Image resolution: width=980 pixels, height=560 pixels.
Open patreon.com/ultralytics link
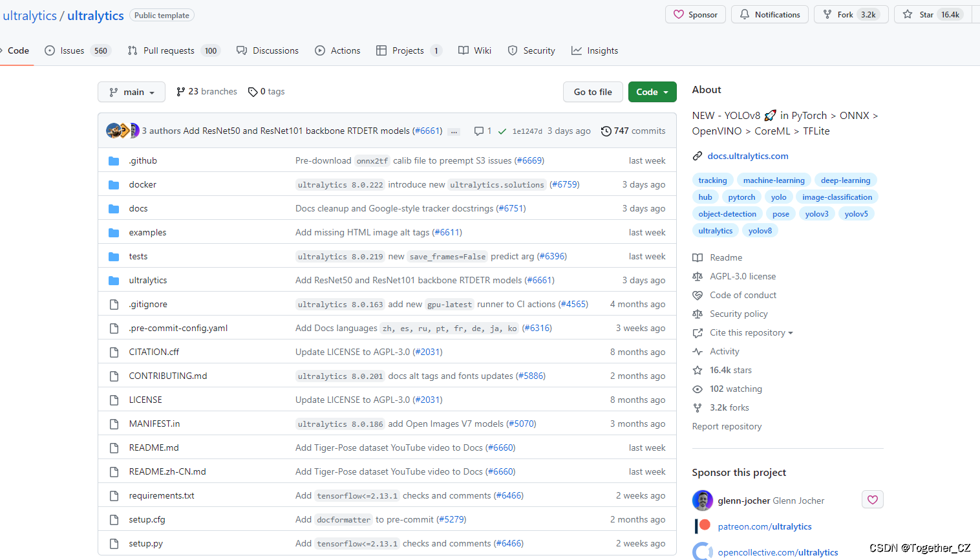coord(765,527)
